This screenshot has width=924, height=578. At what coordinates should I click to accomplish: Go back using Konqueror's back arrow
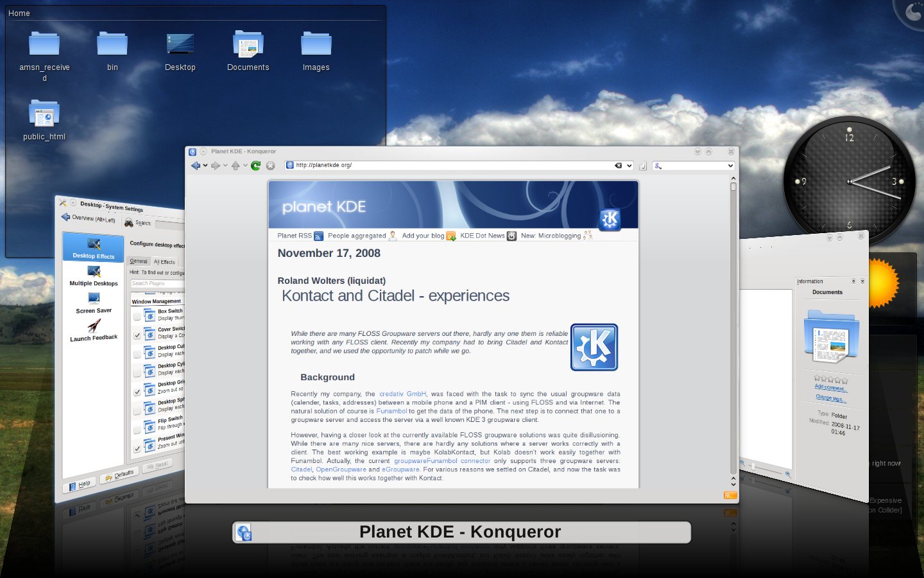point(196,166)
